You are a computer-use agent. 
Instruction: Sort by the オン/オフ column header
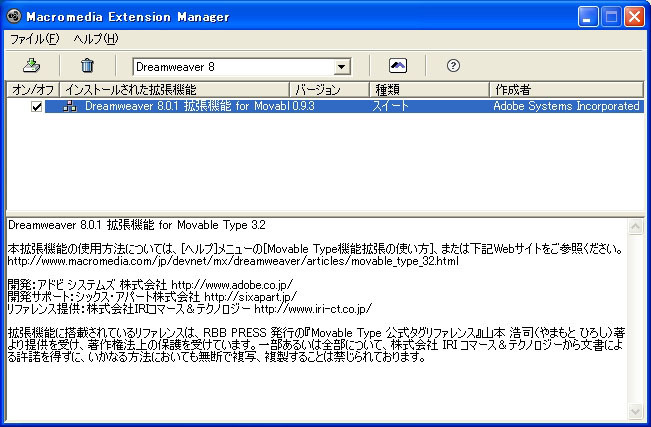point(33,89)
